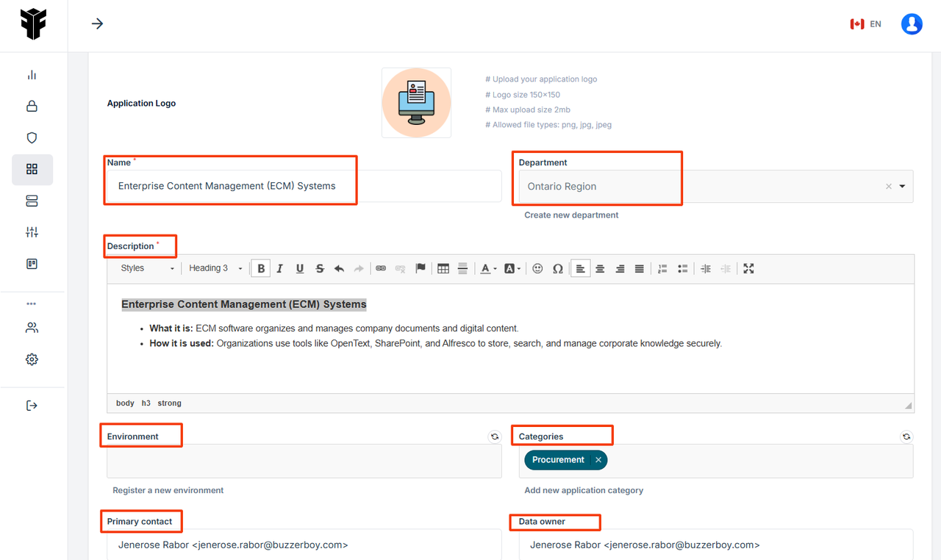Open the Heading 3 format dropdown
Viewport: 941px width, 560px height.
tap(215, 268)
